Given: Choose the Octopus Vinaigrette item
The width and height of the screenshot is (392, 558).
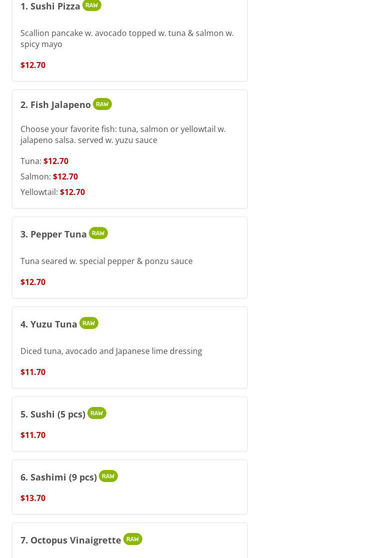Looking at the screenshot, I should click(71, 540).
